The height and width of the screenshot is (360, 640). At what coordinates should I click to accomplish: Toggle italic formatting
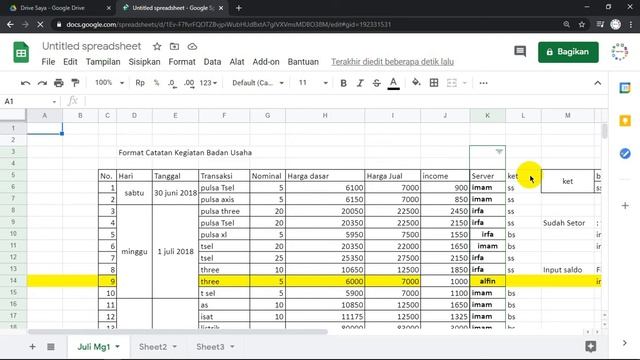pyautogui.click(x=360, y=83)
